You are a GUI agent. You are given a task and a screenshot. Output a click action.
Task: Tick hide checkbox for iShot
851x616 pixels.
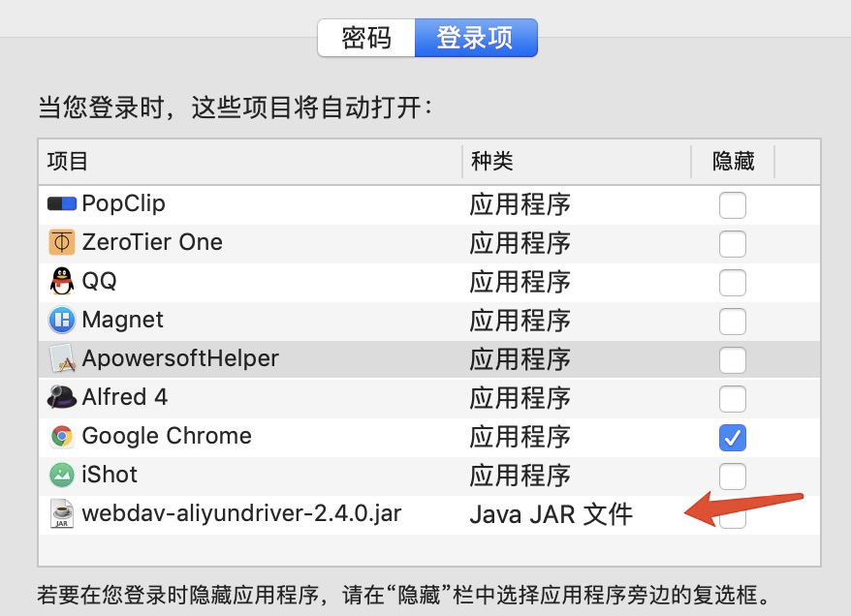pos(732,477)
